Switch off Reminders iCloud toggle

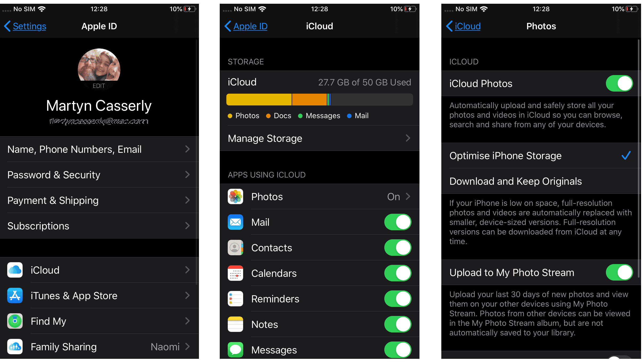pyautogui.click(x=398, y=299)
